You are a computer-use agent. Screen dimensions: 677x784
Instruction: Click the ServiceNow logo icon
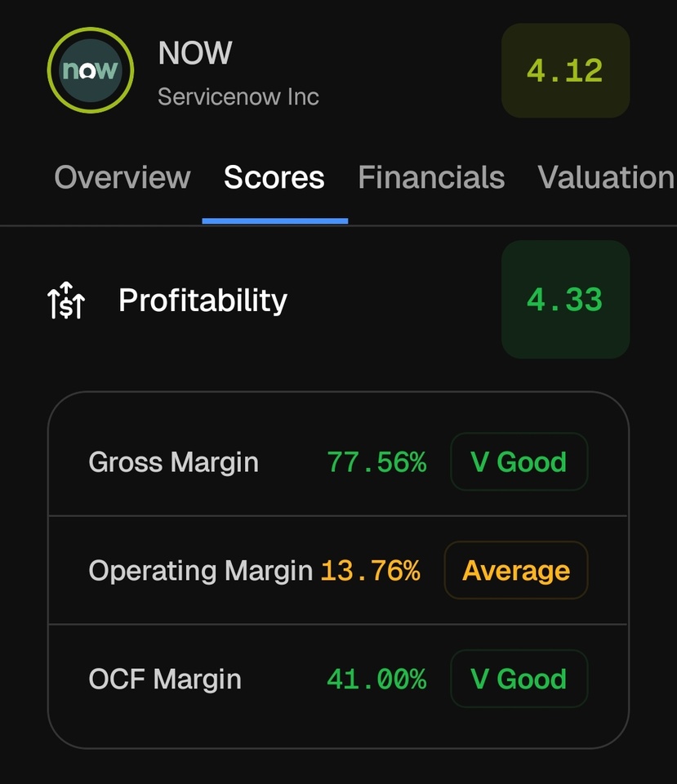[90, 70]
